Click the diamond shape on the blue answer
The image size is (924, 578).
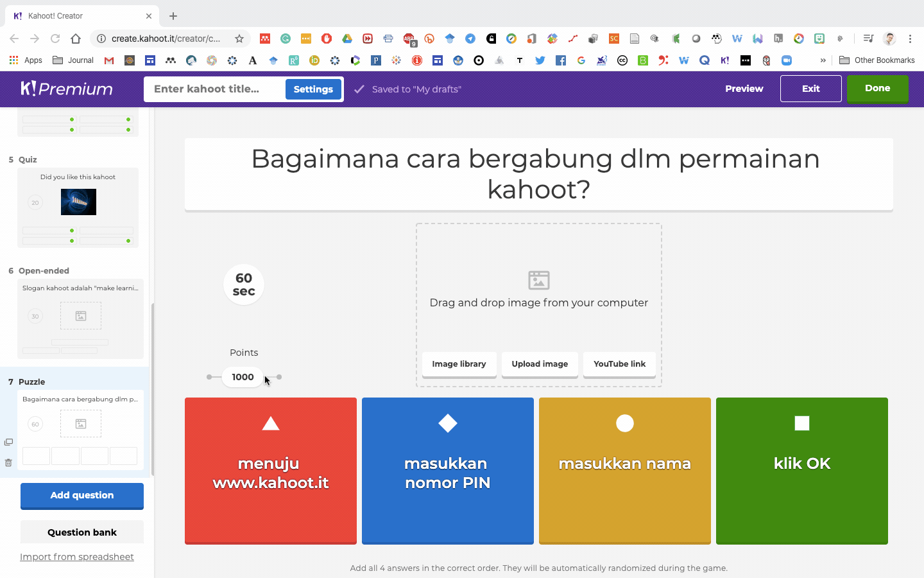[x=448, y=423]
